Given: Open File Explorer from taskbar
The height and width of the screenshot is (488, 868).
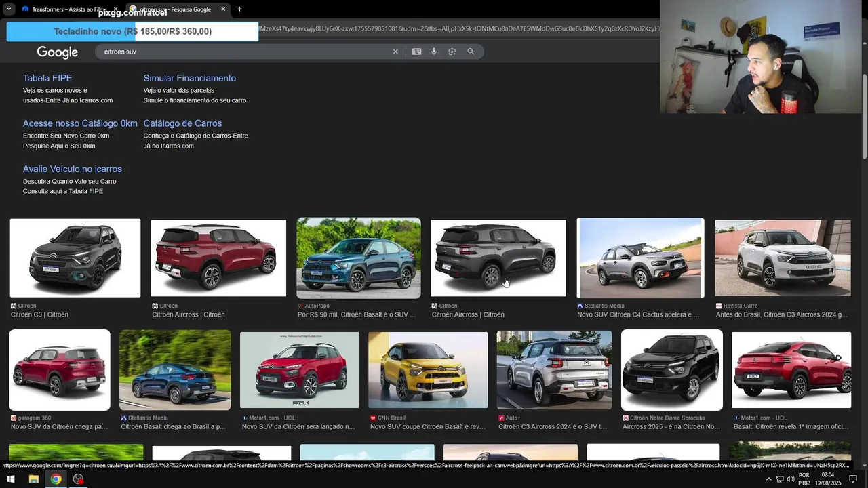Looking at the screenshot, I should (33, 479).
